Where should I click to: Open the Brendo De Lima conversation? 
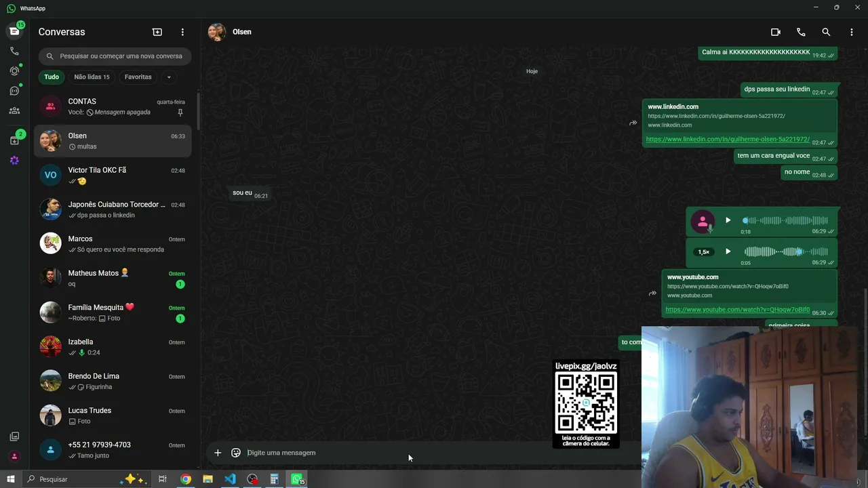(x=113, y=381)
